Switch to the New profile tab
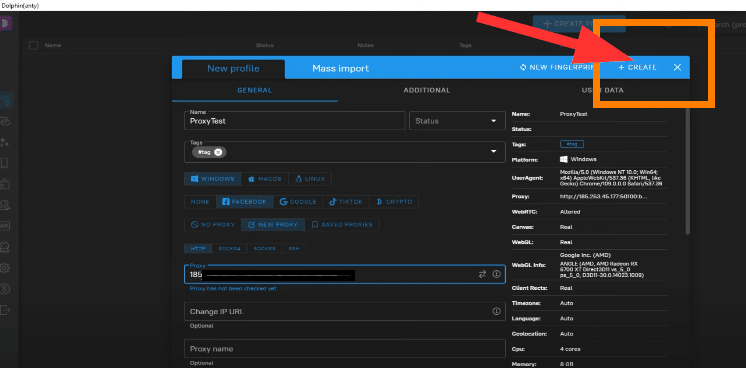The image size is (746, 368). tap(233, 69)
